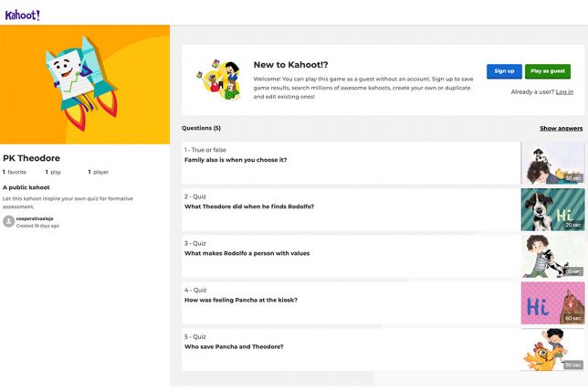Open the rocket cover image of PK Theodore
The height and width of the screenshot is (392, 588).
click(x=85, y=84)
